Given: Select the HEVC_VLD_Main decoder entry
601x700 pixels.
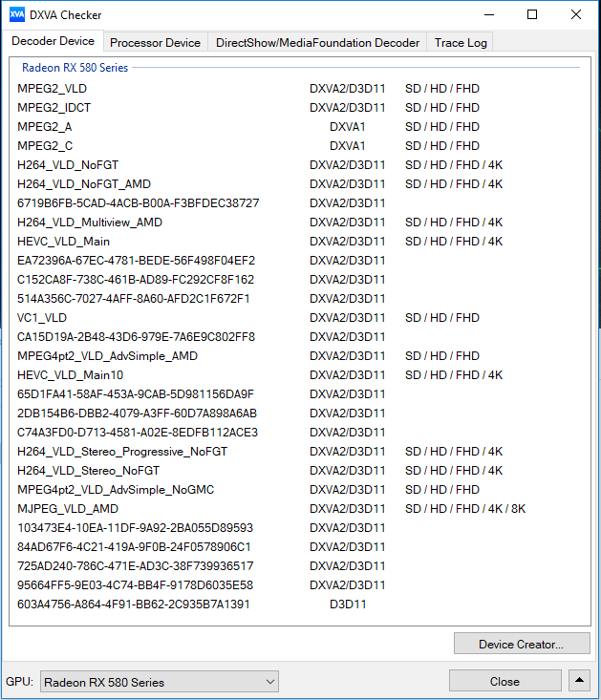Looking at the screenshot, I should tap(63, 242).
